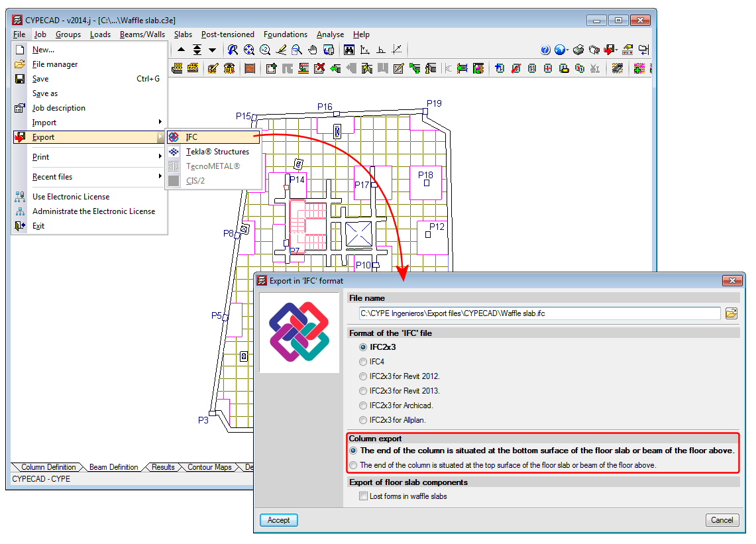Choose IFC in the Export submenu

(213, 137)
